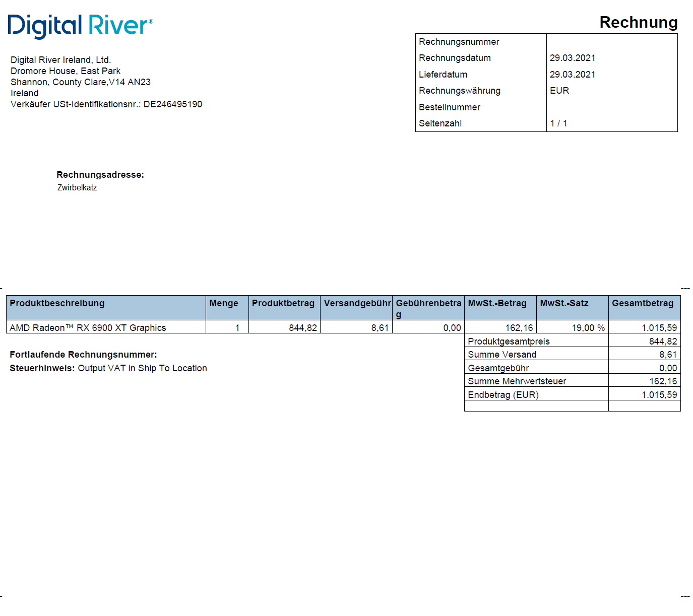Click Rechnungsdatum value 29.03.2021
The width and height of the screenshot is (693, 616).
coord(573,58)
